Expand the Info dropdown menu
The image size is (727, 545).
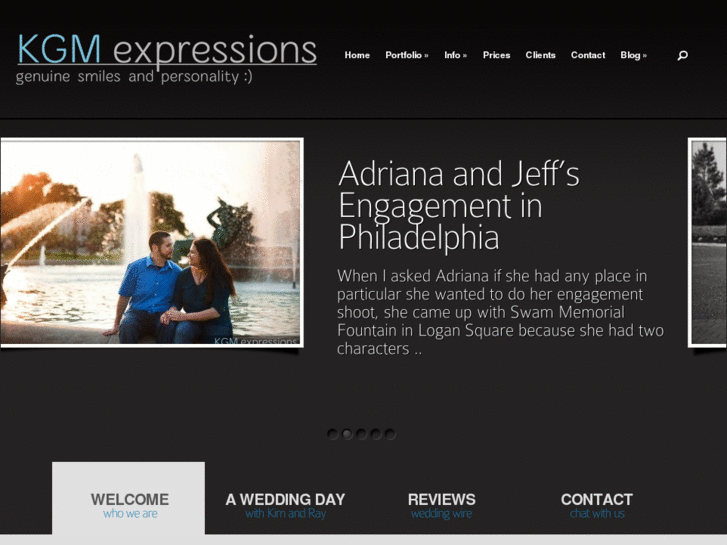click(x=455, y=55)
